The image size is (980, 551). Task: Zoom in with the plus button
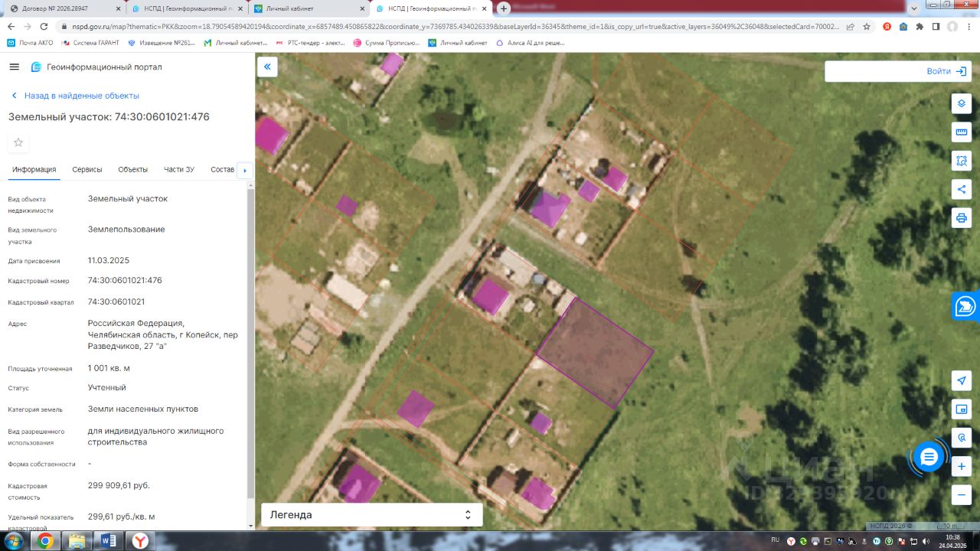(x=962, y=466)
